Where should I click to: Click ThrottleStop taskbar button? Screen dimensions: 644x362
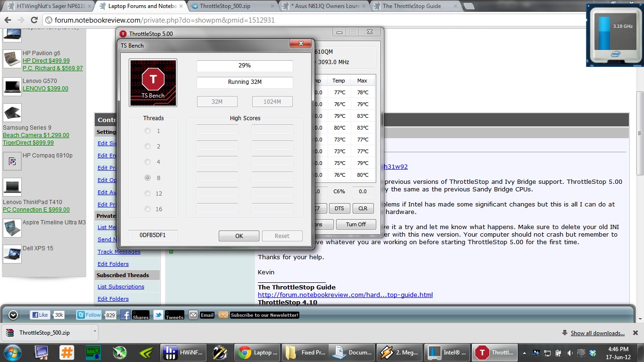(x=495, y=352)
